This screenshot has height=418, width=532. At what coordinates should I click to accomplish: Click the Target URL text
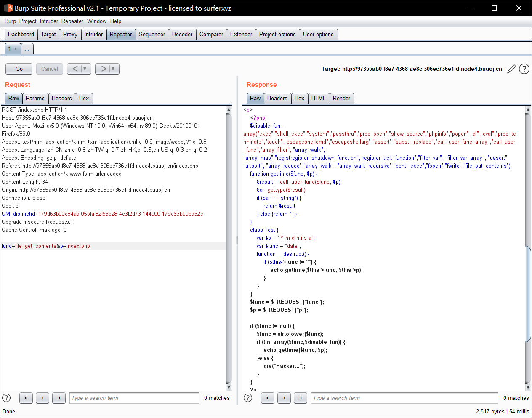click(x=412, y=69)
